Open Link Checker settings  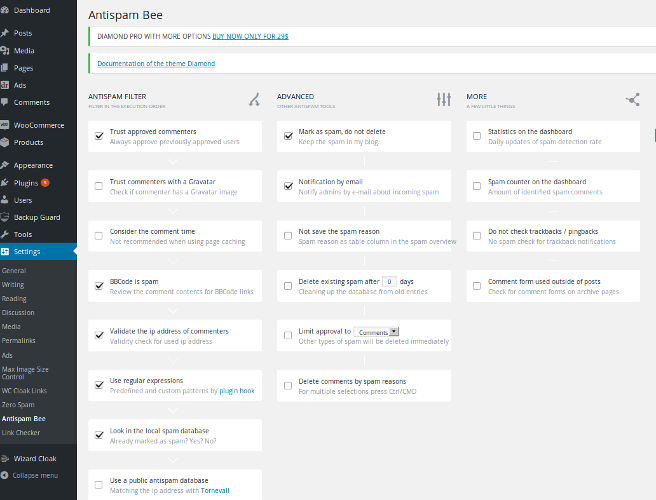20,433
